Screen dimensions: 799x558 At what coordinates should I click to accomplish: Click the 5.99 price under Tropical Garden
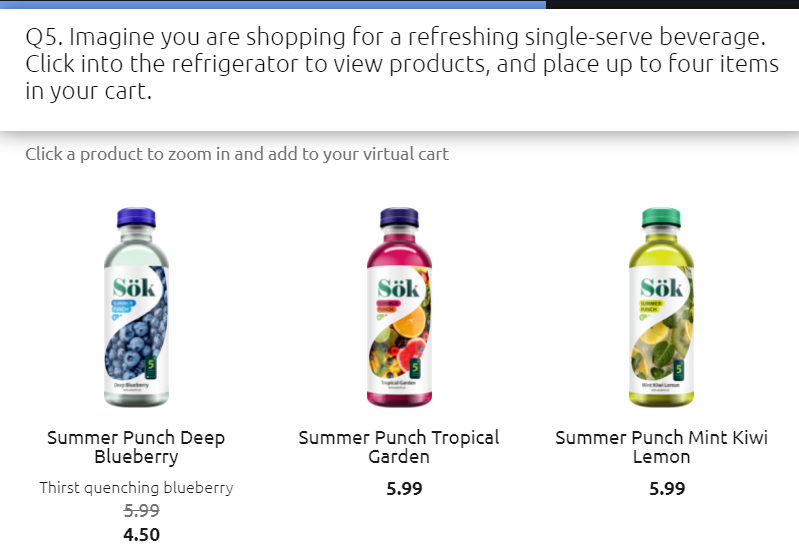tap(404, 488)
